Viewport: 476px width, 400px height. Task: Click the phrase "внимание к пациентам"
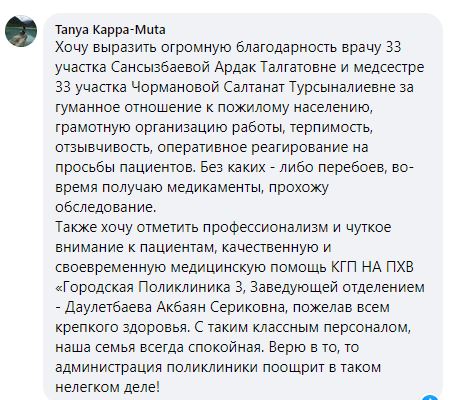click(136, 248)
